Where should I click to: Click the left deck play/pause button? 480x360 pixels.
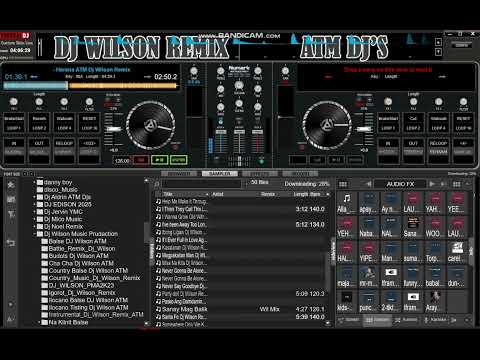pyautogui.click(x=160, y=160)
